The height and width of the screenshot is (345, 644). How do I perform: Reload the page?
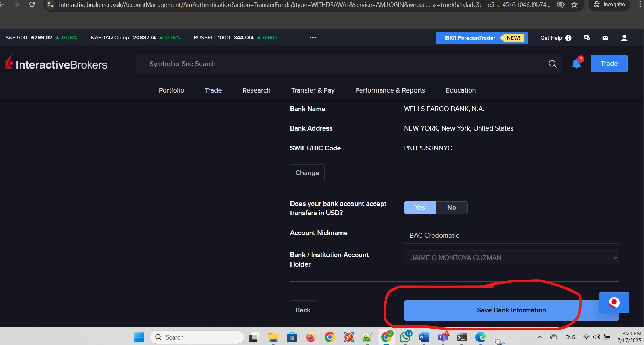point(32,4)
